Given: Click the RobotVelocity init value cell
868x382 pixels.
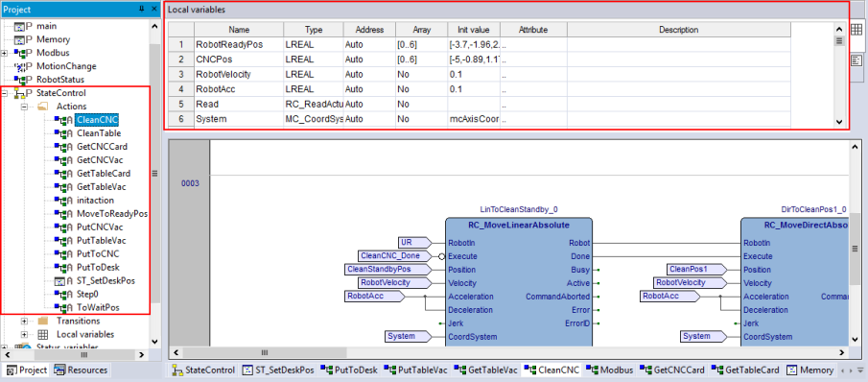Looking at the screenshot, I should click(x=474, y=74).
